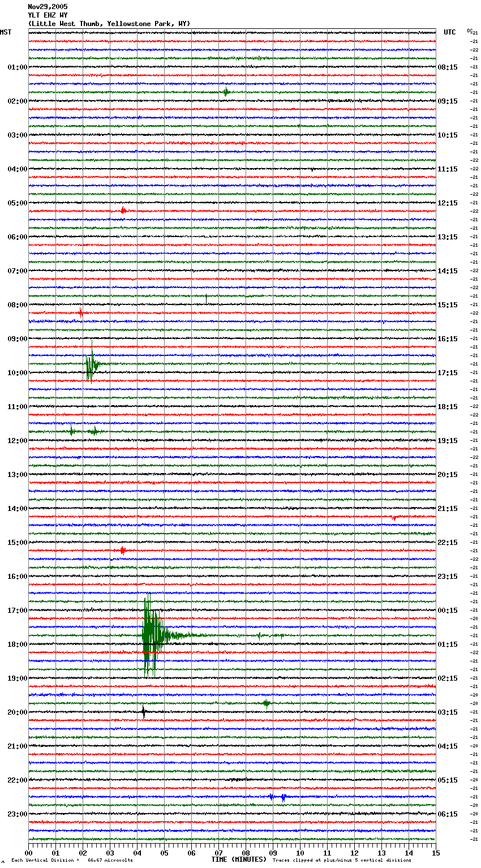Click the red blip just below the 05:00 trace
The width and height of the screenshot is (481, 868).
(123, 211)
